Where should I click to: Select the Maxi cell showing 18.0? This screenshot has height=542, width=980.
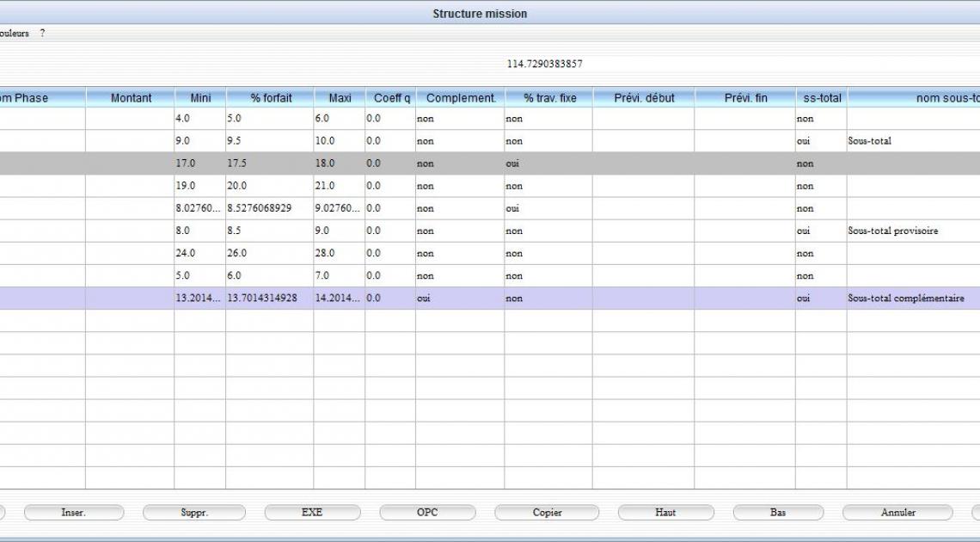[x=340, y=163]
